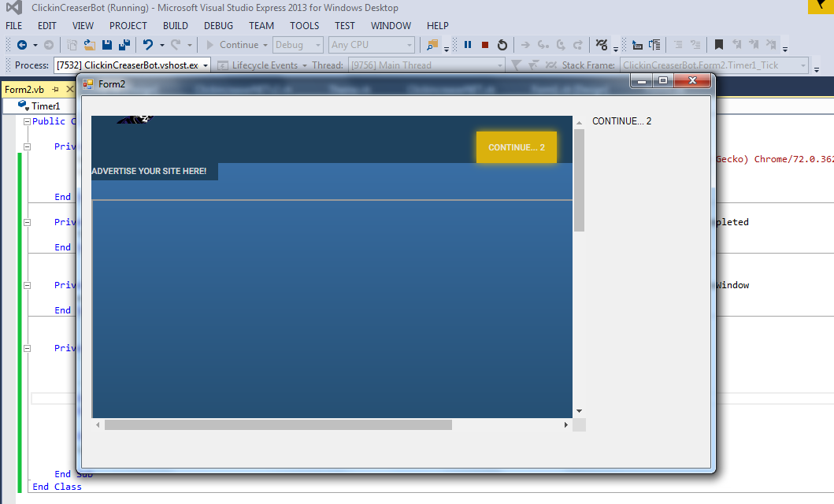Viewport: 834px width, 504px height.
Task: Open the WINDOW menu
Action: (391, 25)
